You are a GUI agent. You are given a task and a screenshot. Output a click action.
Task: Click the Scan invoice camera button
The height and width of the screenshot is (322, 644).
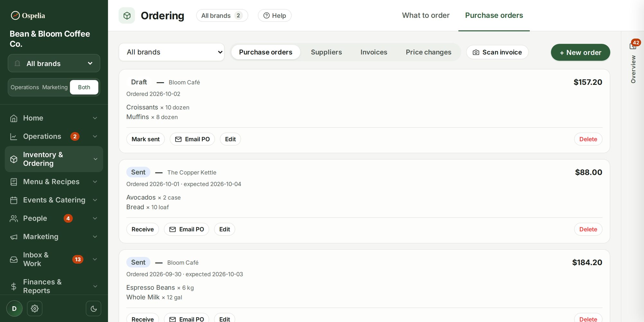click(497, 52)
